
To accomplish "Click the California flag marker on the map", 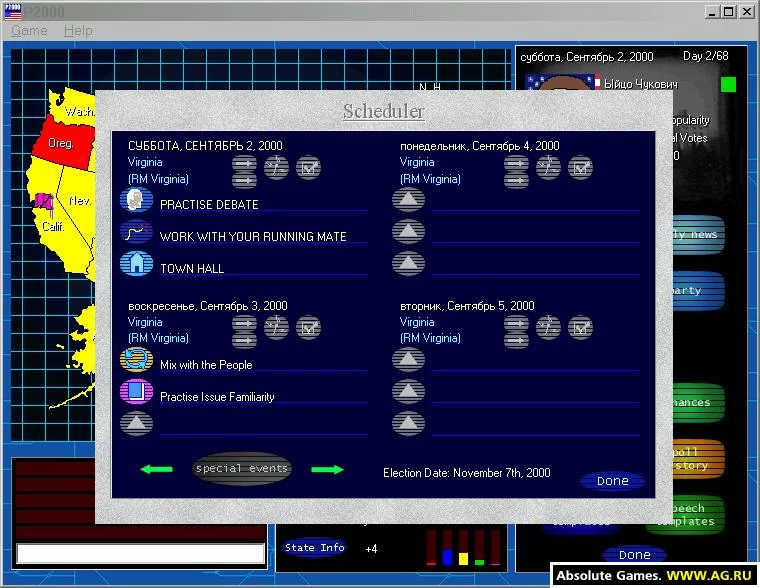I will coord(44,201).
